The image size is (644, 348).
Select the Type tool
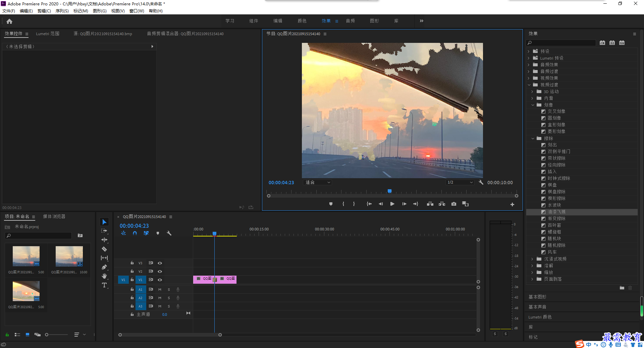(104, 285)
